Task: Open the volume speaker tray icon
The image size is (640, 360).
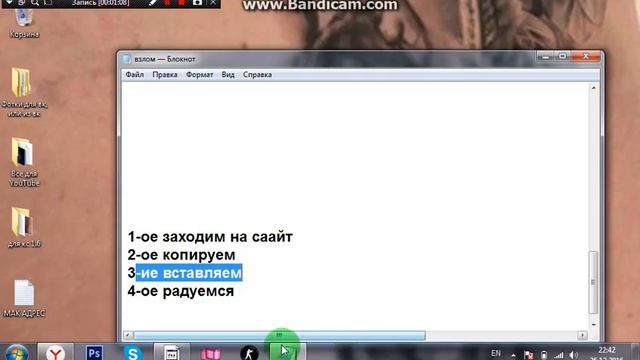Action: [573, 356]
